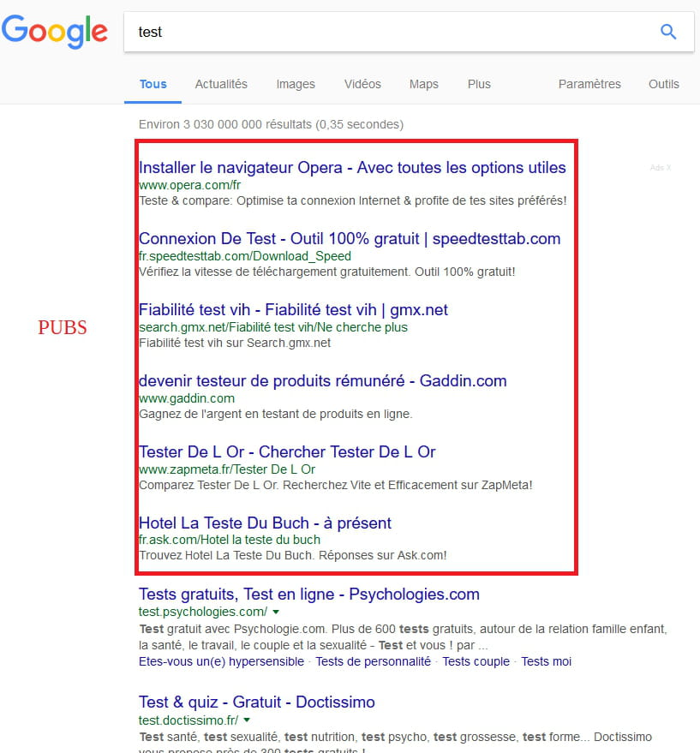The height and width of the screenshot is (753, 700).
Task: Click 'Comparez Tester De L Or' description
Action: (x=335, y=485)
